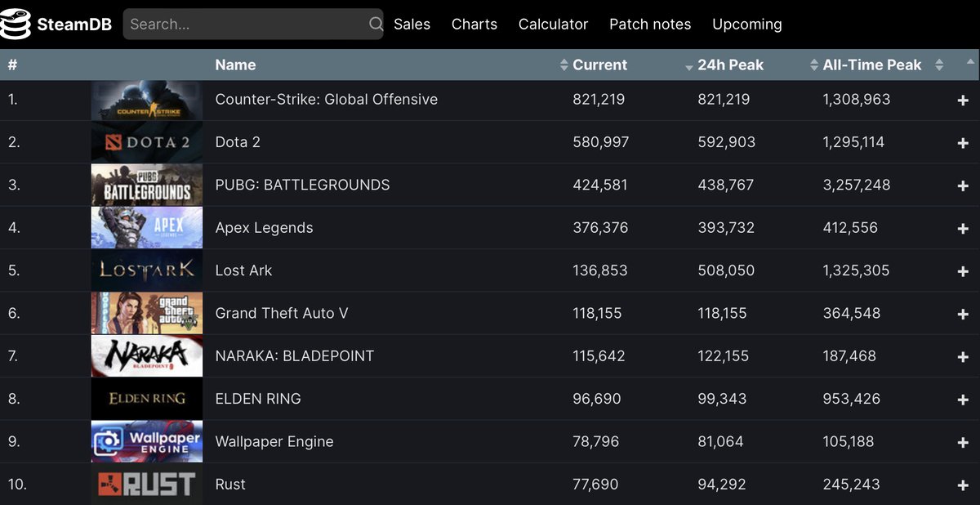
Task: Open Grand Theft Auto V thumbnail
Action: tap(147, 313)
